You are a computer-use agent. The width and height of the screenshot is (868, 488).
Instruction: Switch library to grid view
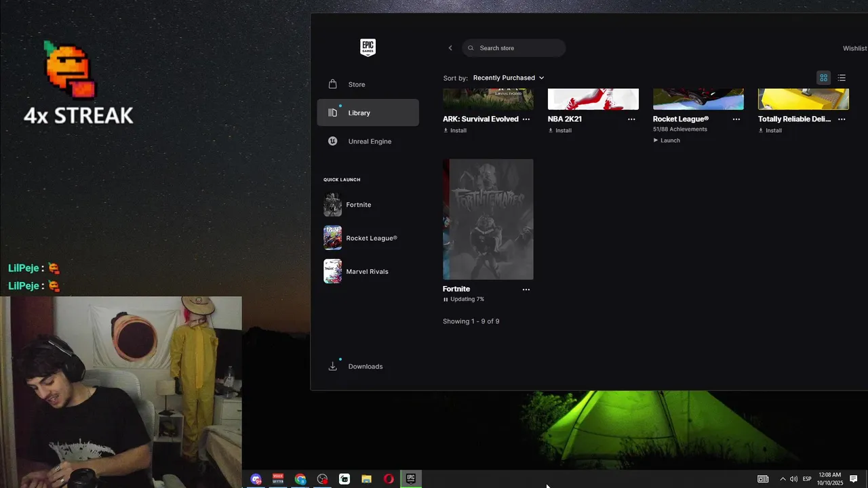pyautogui.click(x=824, y=78)
